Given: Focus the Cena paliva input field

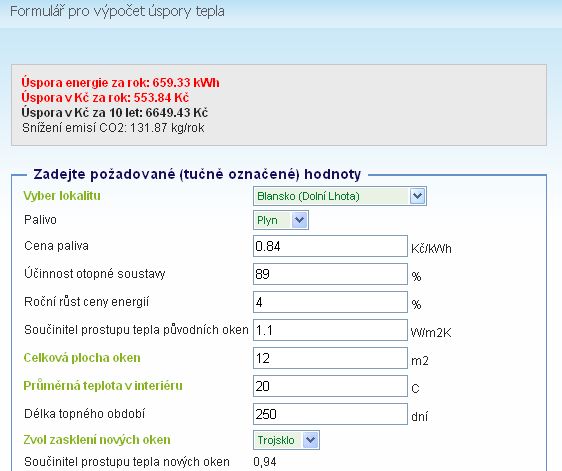Looking at the screenshot, I should pyautogui.click(x=330, y=246).
